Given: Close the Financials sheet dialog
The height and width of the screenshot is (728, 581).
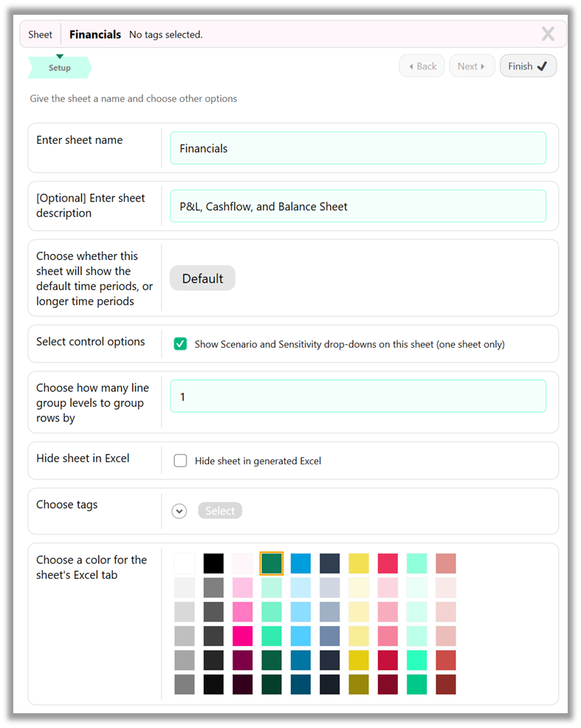Looking at the screenshot, I should (x=548, y=33).
